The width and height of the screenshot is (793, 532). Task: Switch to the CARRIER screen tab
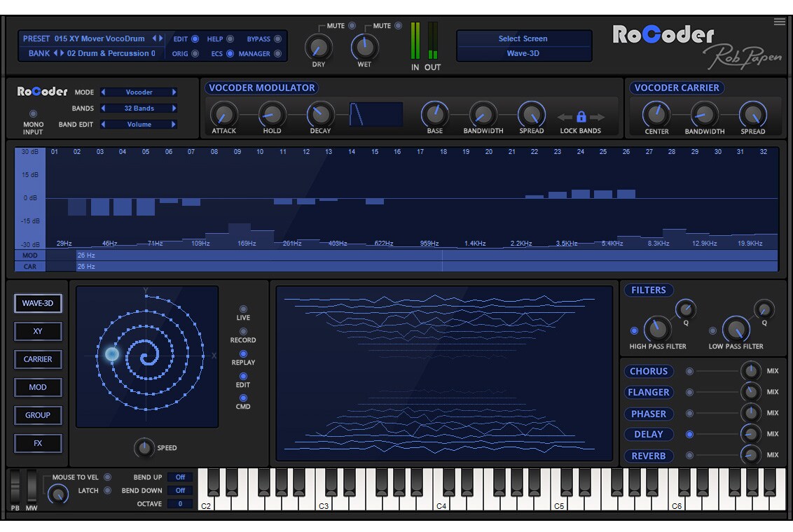pyautogui.click(x=38, y=359)
